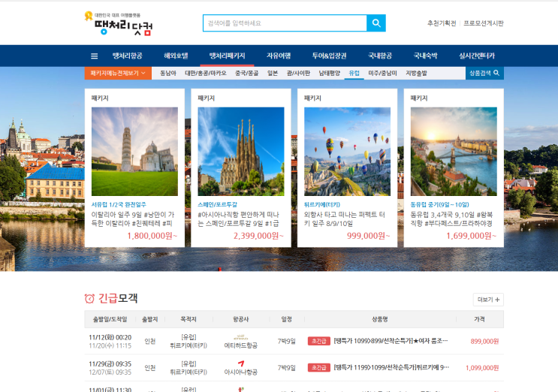Click the 1,099,000원 price cell

(x=482, y=368)
